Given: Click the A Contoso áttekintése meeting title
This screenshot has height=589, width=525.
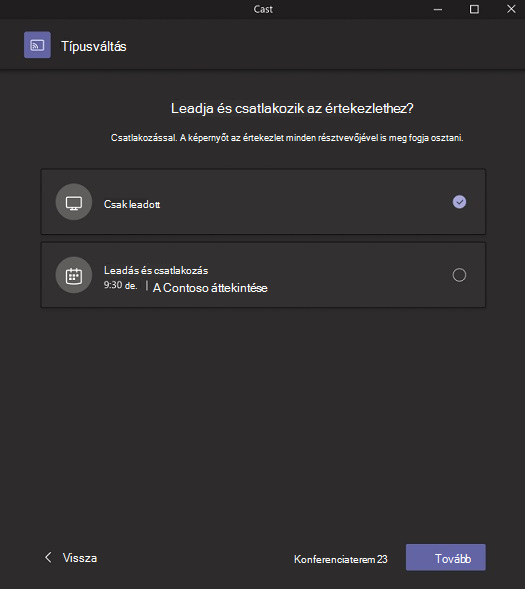Looking at the screenshot, I should tap(210, 288).
